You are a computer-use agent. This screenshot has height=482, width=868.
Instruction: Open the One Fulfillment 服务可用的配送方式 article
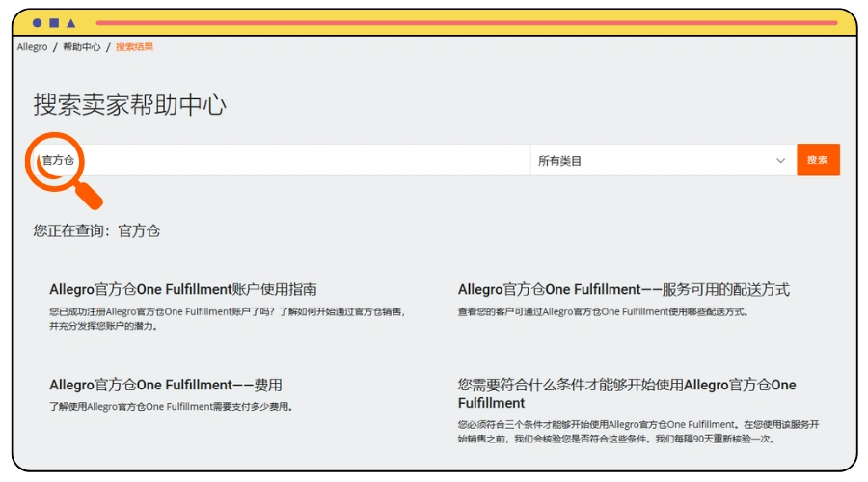pyautogui.click(x=624, y=289)
